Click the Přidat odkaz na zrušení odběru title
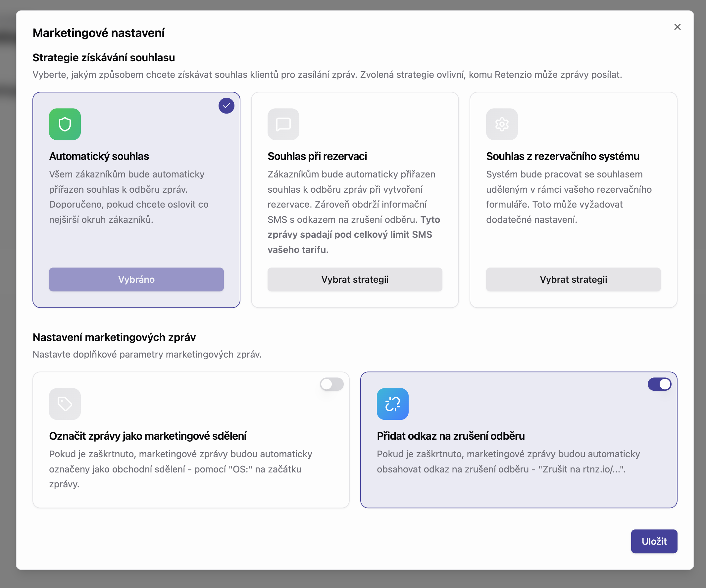This screenshot has height=588, width=706. [x=450, y=436]
